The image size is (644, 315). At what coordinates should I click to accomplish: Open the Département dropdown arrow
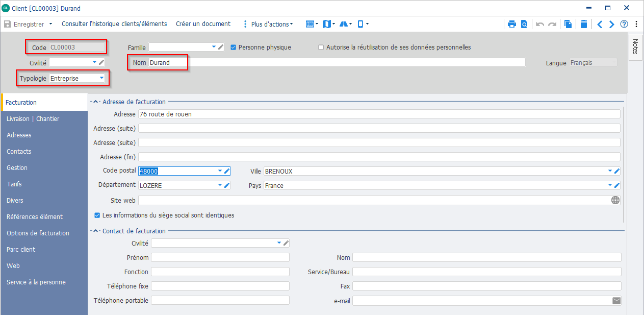pyautogui.click(x=220, y=185)
